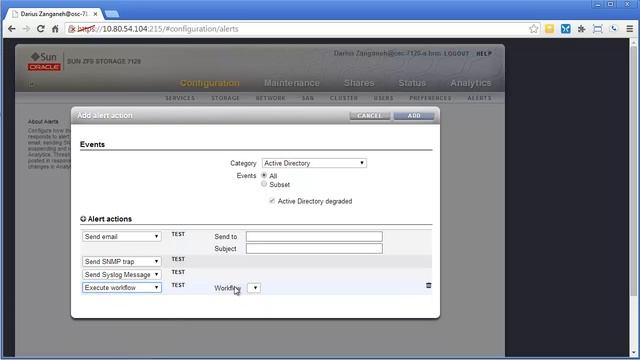Switch to the Shares tab

tap(359, 83)
